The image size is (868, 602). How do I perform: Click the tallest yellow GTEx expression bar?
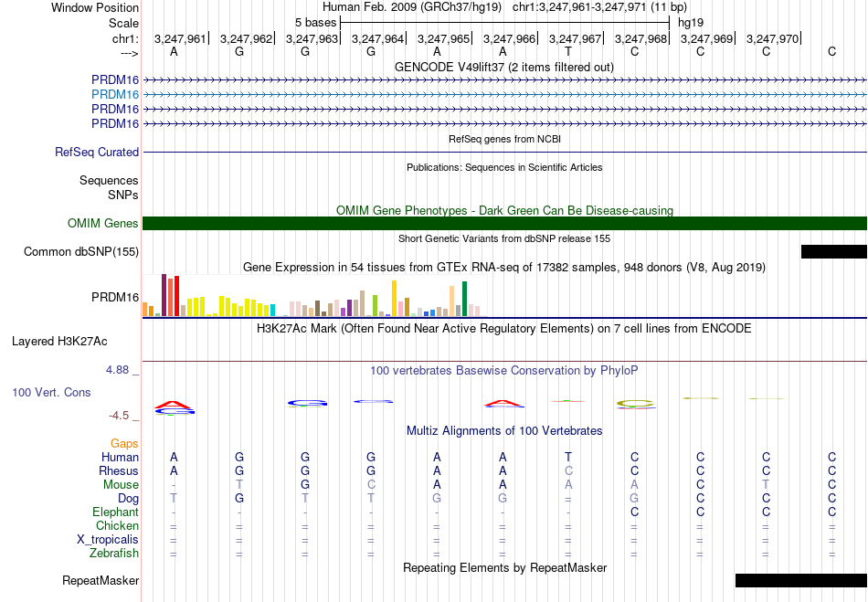[394, 298]
